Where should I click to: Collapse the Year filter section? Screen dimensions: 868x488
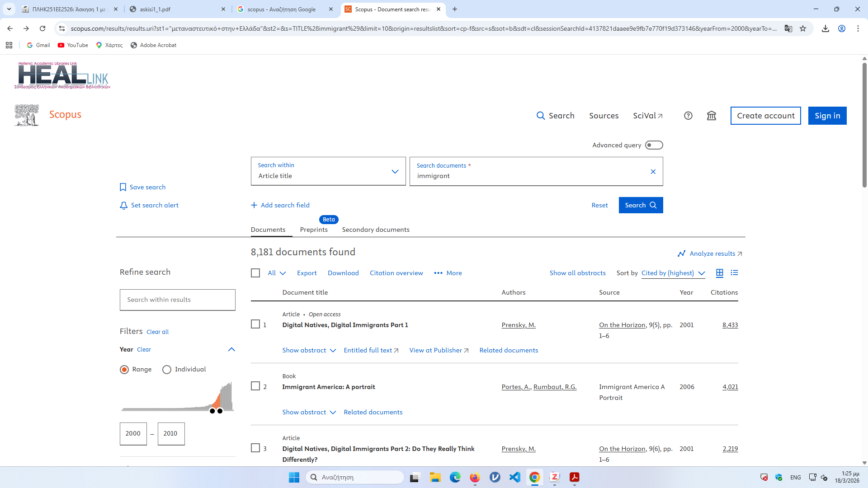pos(231,349)
